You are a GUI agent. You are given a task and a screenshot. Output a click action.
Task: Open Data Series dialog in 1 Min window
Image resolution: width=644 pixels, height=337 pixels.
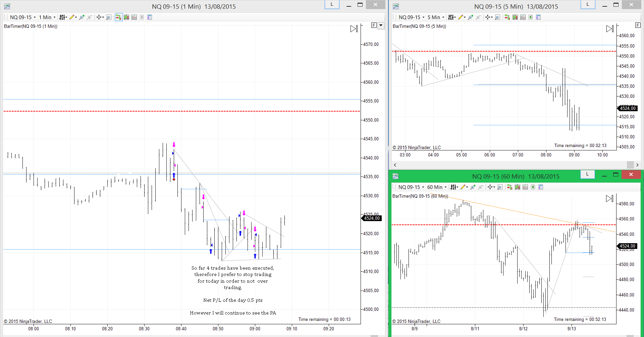point(126,17)
